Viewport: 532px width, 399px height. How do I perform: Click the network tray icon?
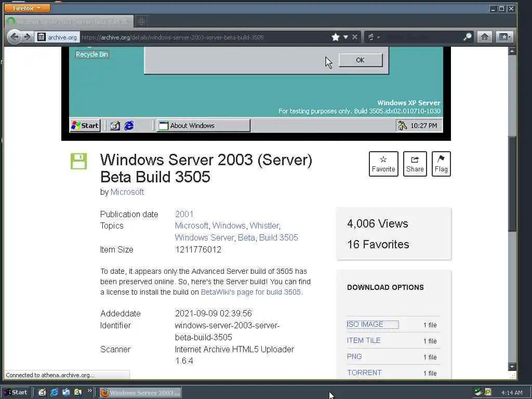(x=478, y=392)
